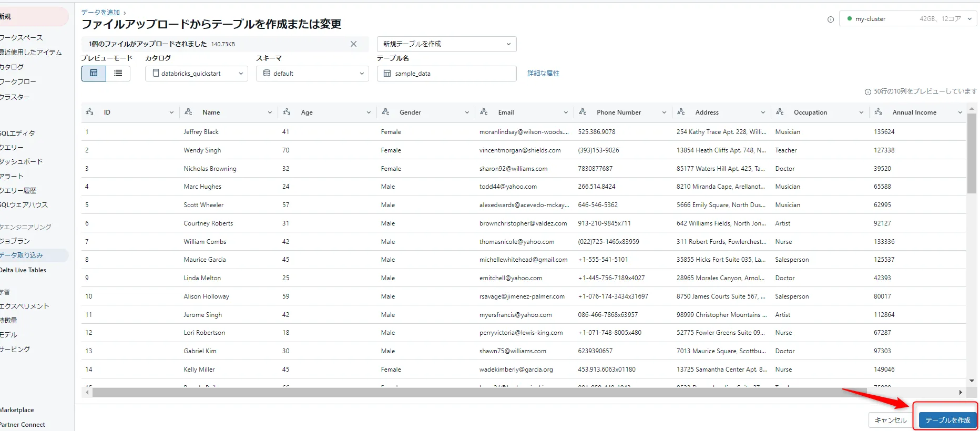This screenshot has height=431, width=980.
Task: Click the info icon beside my-cluster
Action: [x=831, y=19]
